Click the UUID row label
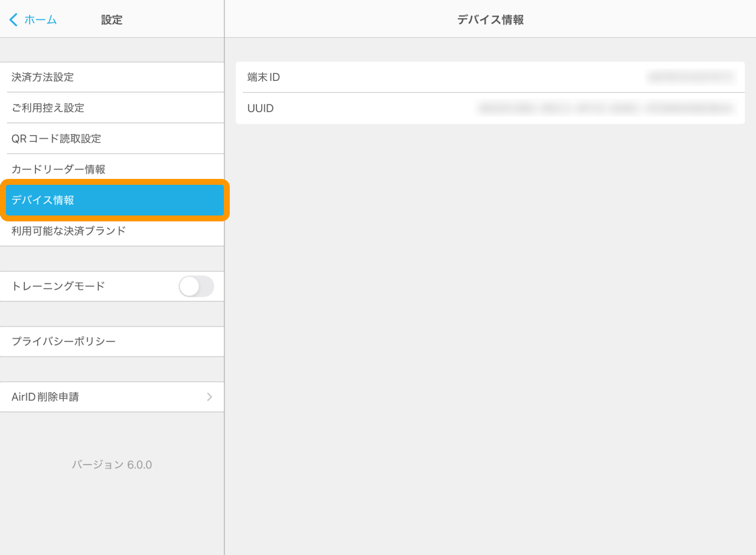 point(259,109)
